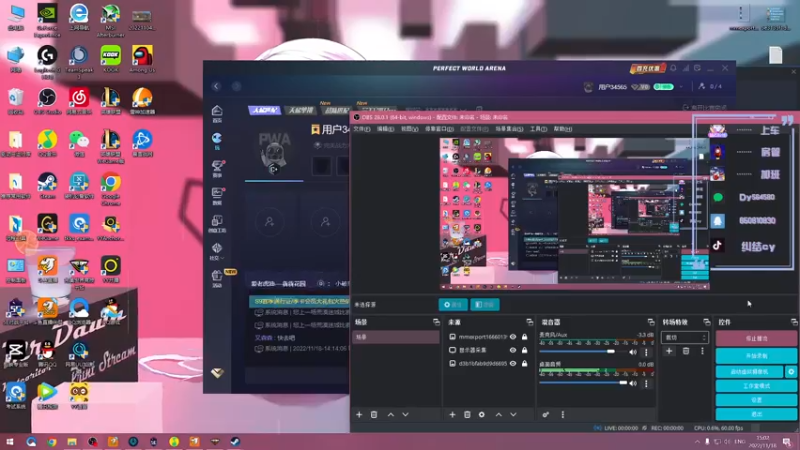Remove the transition with the trash icon
The width and height of the screenshot is (800, 450).
click(x=686, y=351)
